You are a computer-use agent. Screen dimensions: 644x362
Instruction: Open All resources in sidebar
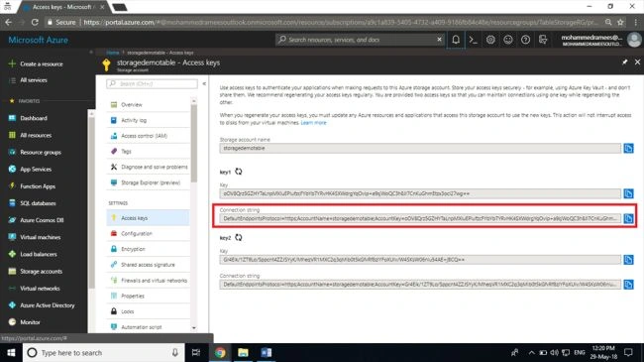point(36,135)
